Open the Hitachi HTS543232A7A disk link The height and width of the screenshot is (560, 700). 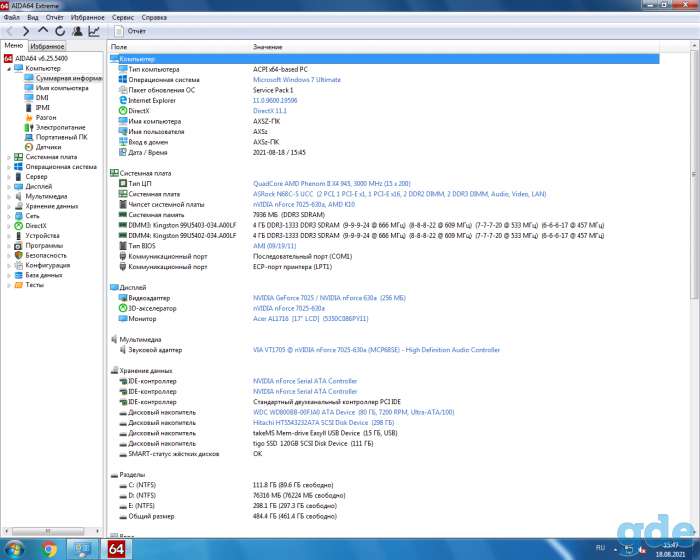(324, 422)
